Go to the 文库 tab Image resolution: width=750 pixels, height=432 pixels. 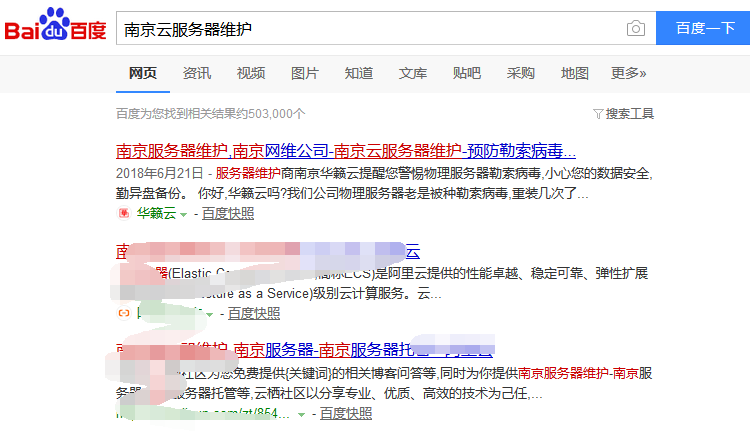[413, 73]
